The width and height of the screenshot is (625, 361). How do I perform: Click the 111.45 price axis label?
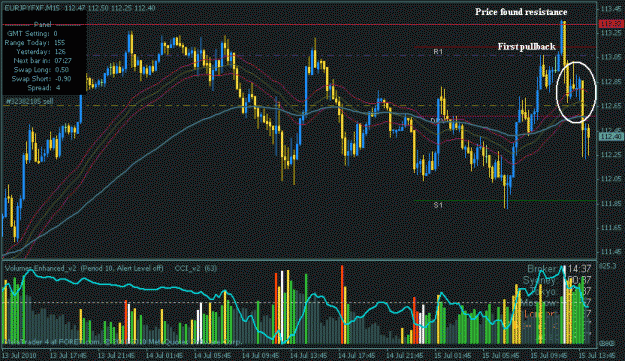pos(612,252)
